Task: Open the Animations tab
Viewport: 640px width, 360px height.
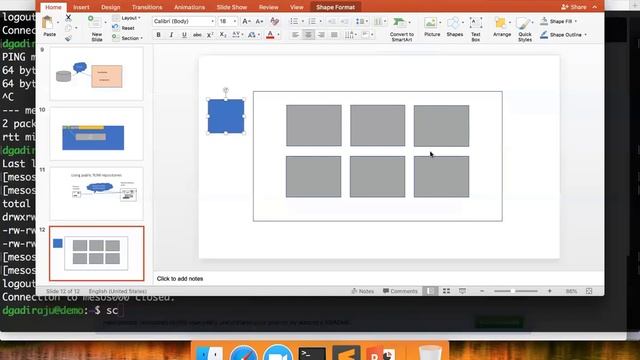Action: click(x=189, y=7)
